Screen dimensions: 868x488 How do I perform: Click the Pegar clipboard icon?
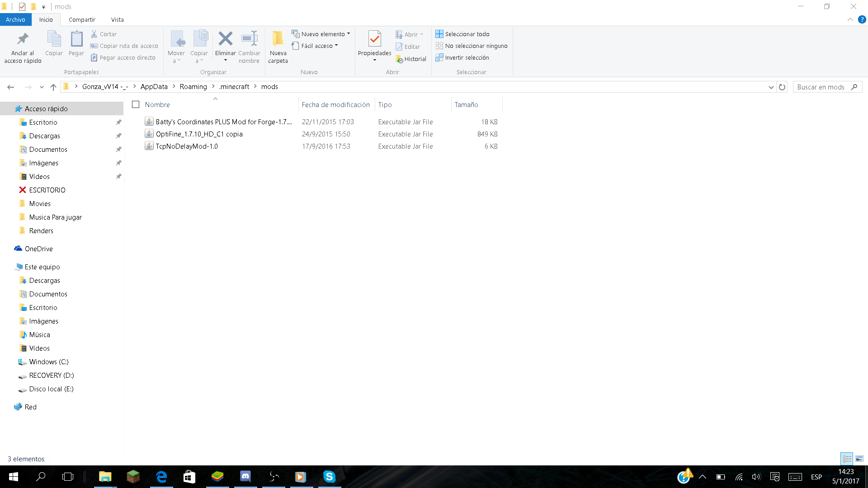coord(76,39)
